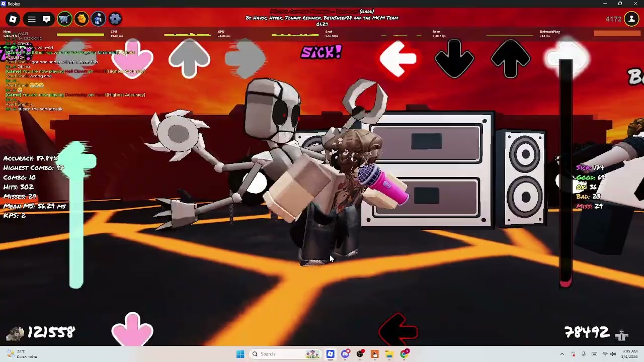The width and height of the screenshot is (644, 362).
Task: Click the Combo: 10 stat
Action: point(20,177)
